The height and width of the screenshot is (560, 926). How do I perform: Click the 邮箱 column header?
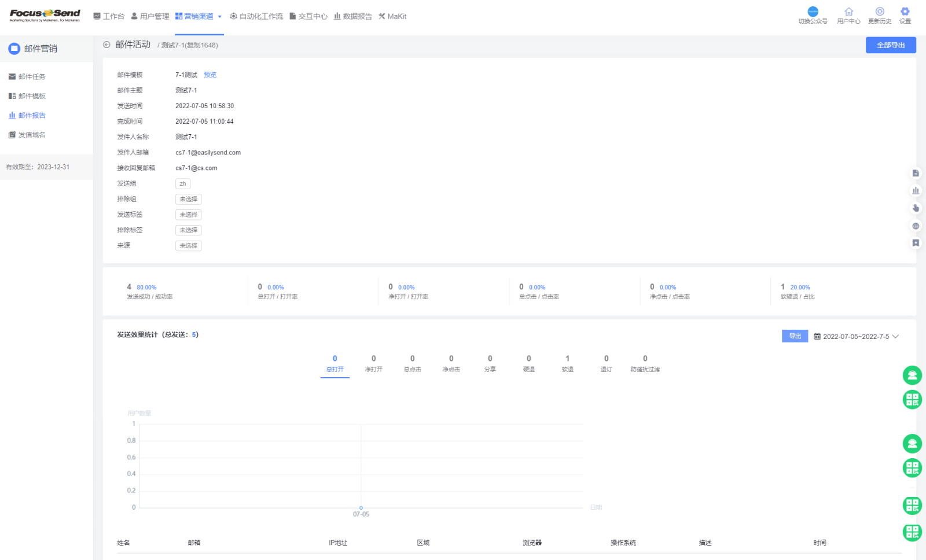click(x=194, y=543)
